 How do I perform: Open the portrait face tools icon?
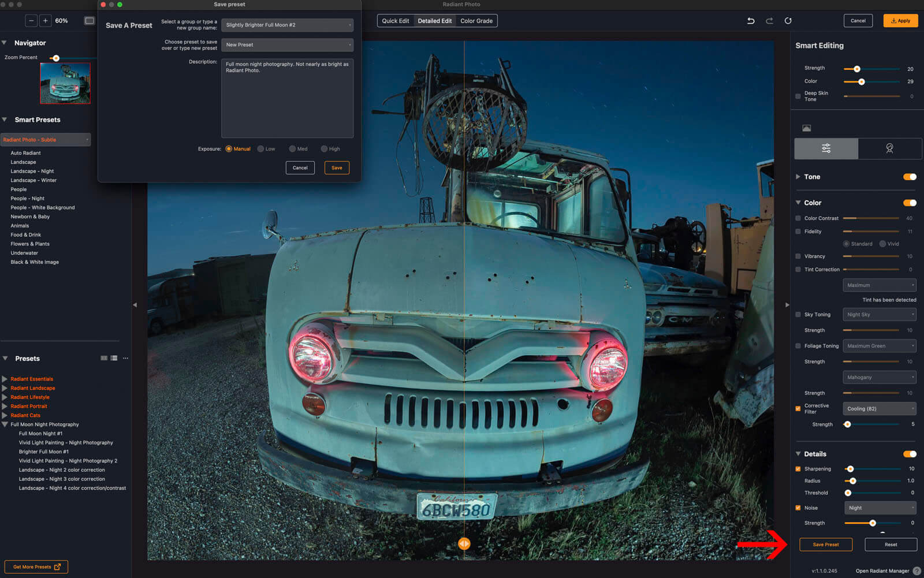pos(889,148)
